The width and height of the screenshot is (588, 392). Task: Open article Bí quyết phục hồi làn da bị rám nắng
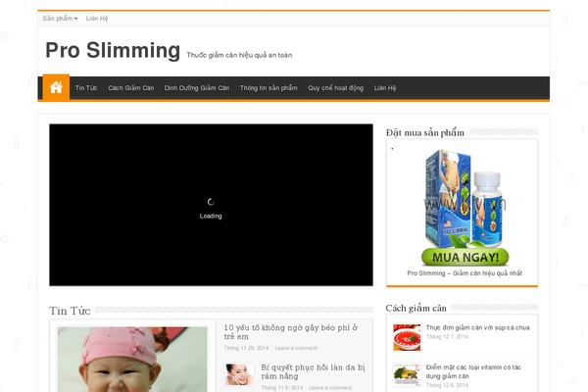pyautogui.click(x=313, y=371)
